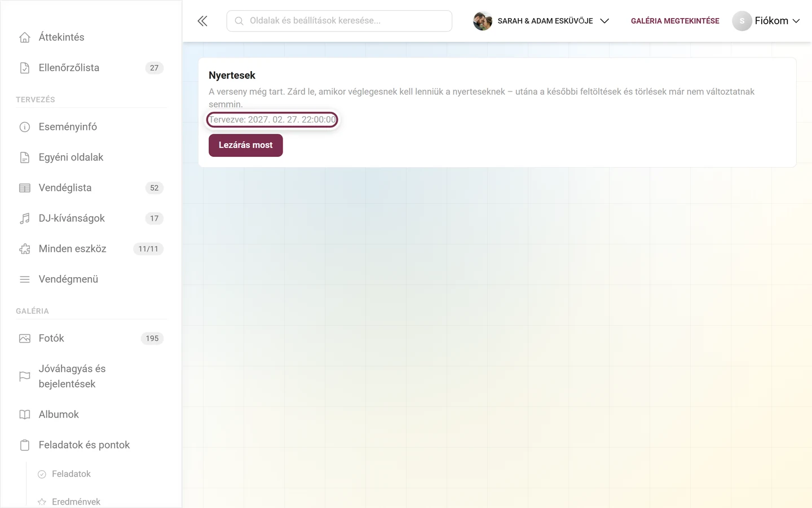Click the Eseményinfó info circle icon
812x508 pixels.
pos(25,127)
